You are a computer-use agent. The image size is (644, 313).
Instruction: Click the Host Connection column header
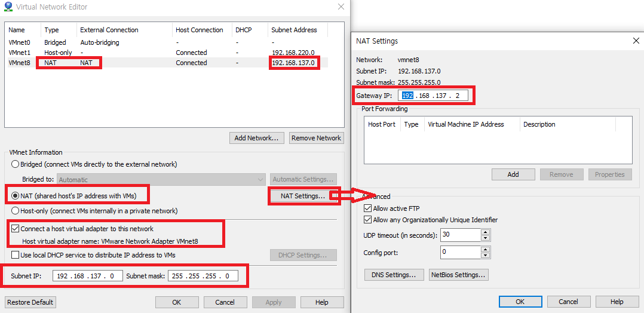pos(202,30)
